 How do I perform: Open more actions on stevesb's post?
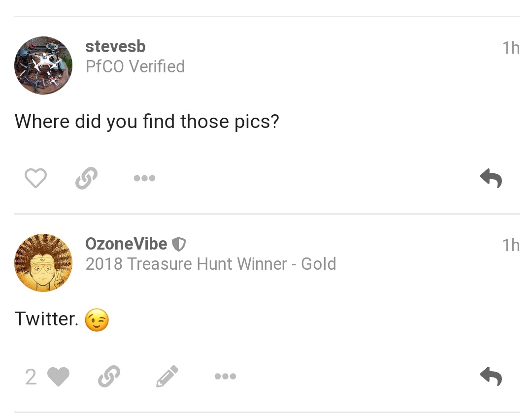[144, 178]
